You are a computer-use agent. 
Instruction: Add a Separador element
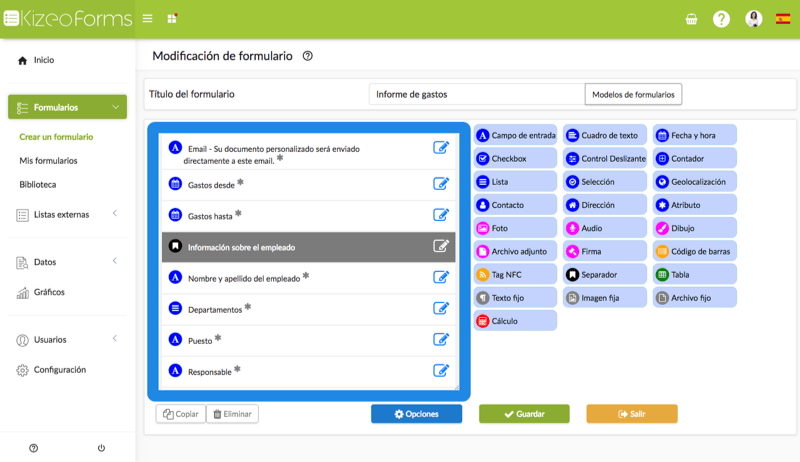605,274
